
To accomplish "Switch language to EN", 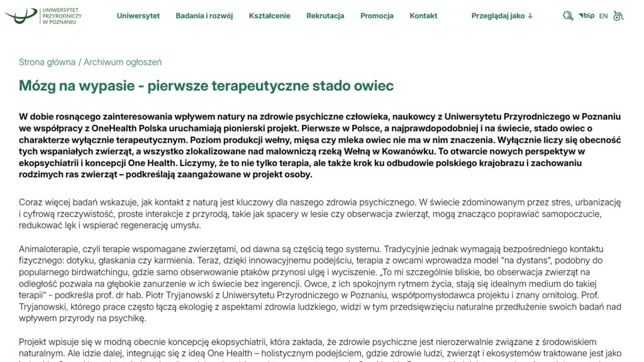I will point(603,16).
